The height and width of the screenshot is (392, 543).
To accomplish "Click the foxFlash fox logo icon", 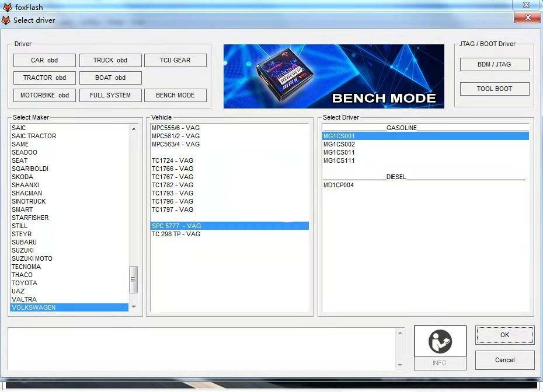I will coord(7,8).
